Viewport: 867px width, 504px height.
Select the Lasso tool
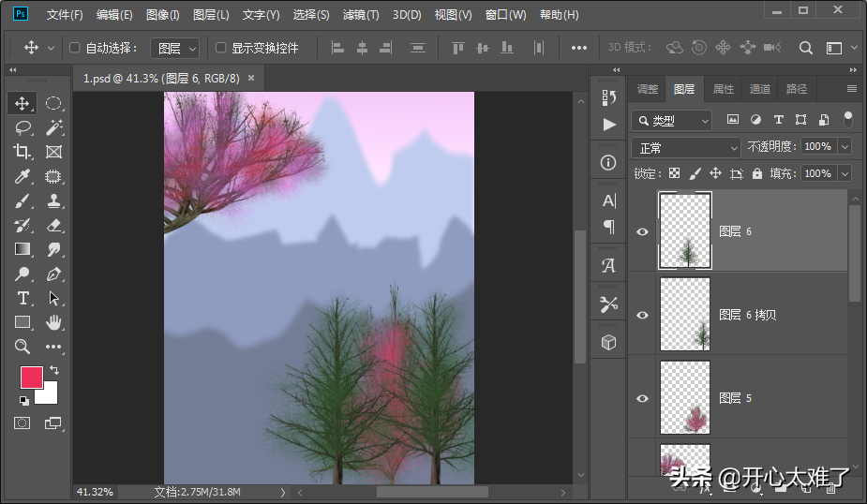coord(22,127)
